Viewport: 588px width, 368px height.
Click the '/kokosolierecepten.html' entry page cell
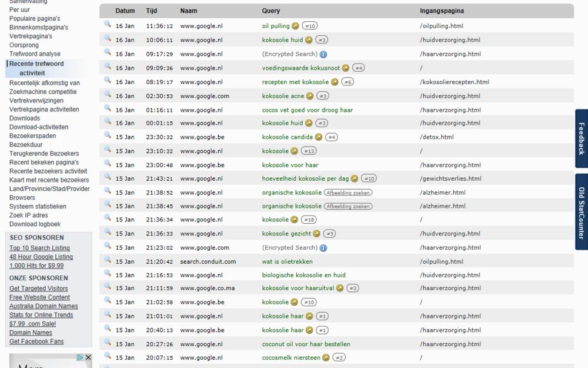455,82
